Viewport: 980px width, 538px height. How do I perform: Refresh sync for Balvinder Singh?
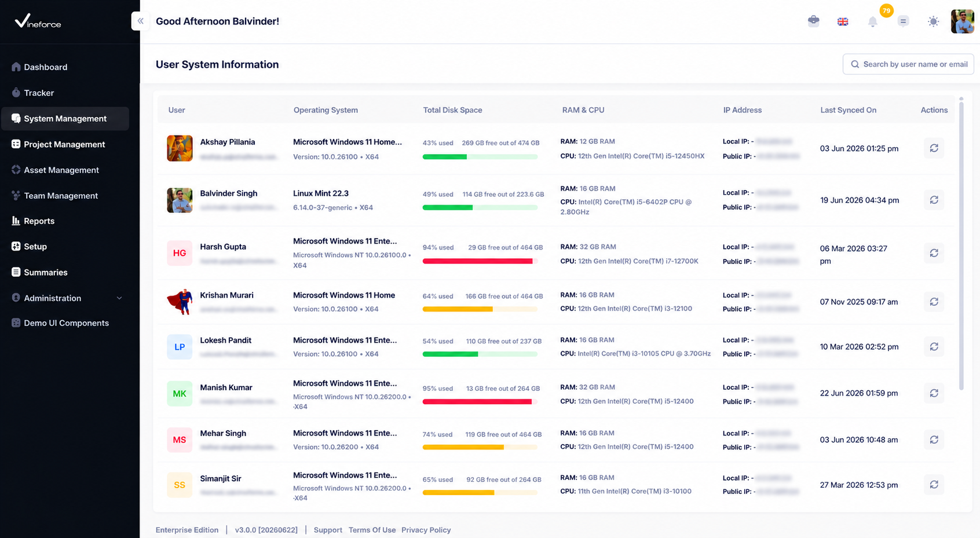[934, 200]
